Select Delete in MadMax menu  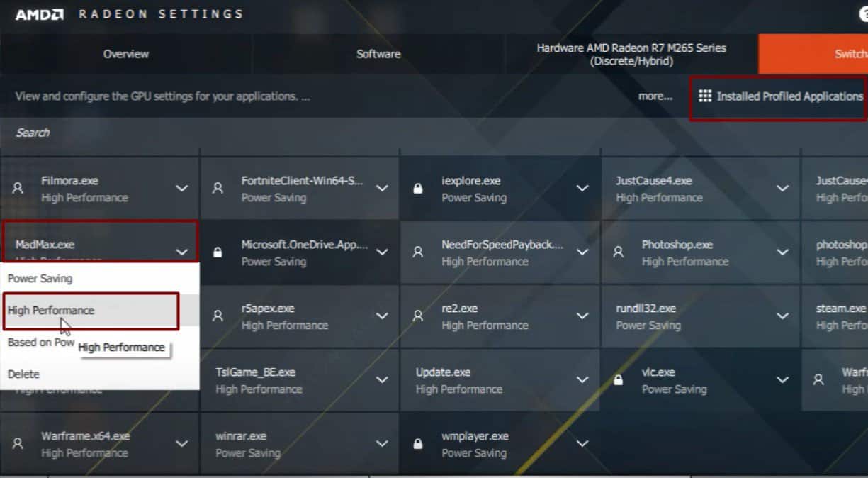(99, 374)
